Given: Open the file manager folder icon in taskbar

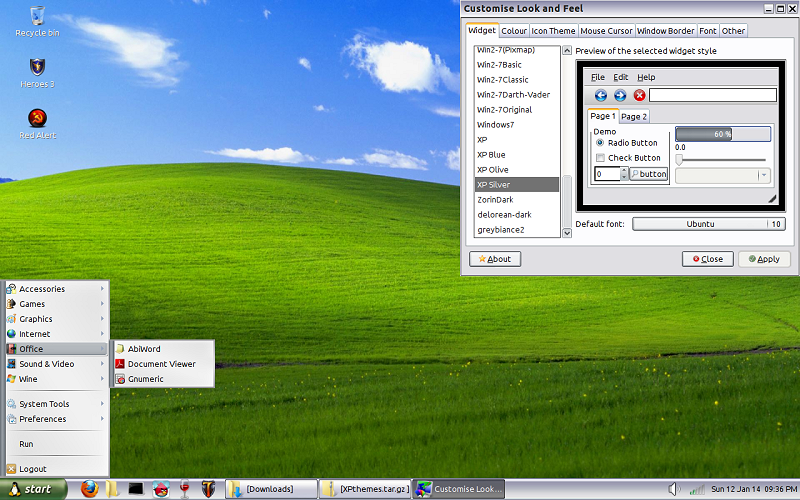Looking at the screenshot, I should (112, 489).
